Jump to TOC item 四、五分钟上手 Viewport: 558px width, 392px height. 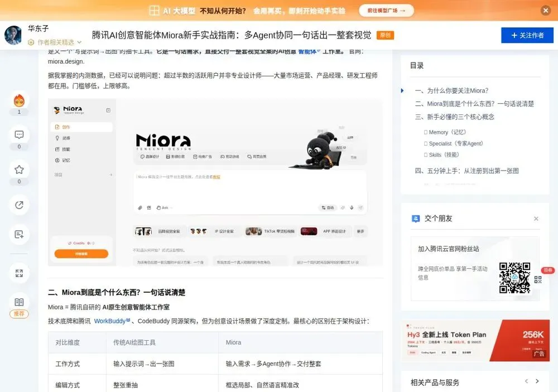click(x=466, y=171)
